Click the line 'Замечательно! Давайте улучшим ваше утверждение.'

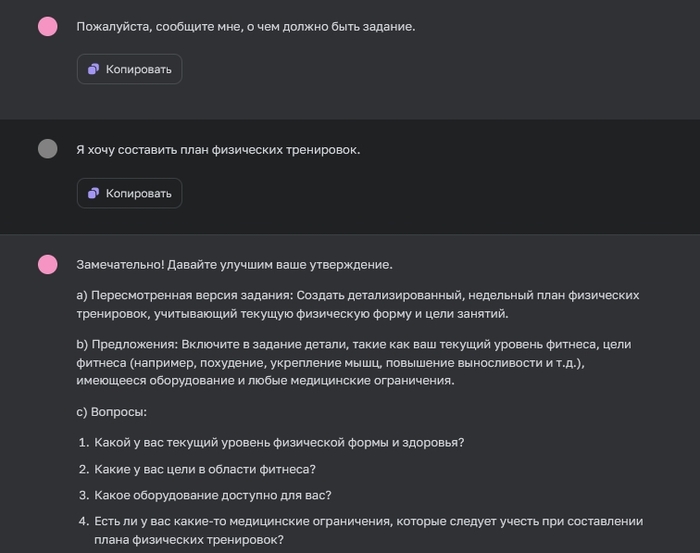234,265
